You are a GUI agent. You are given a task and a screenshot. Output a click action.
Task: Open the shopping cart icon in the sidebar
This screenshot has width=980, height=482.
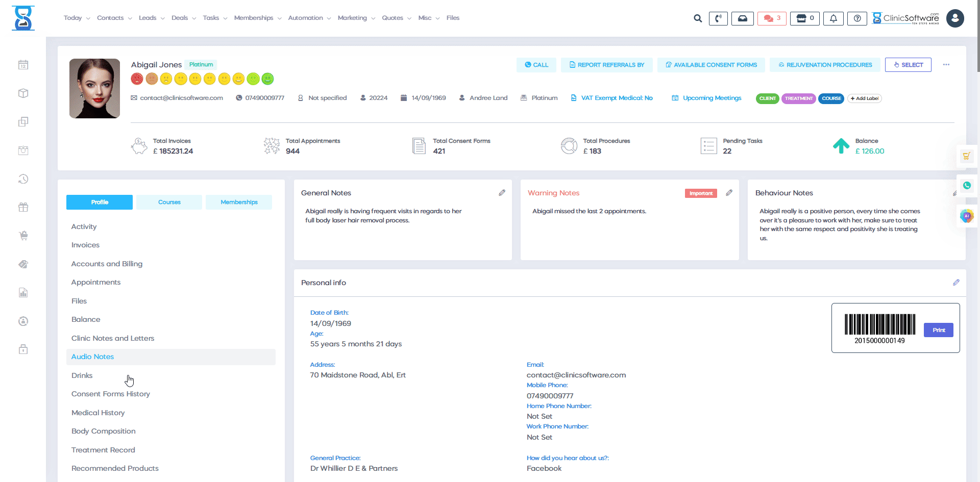coord(23,236)
